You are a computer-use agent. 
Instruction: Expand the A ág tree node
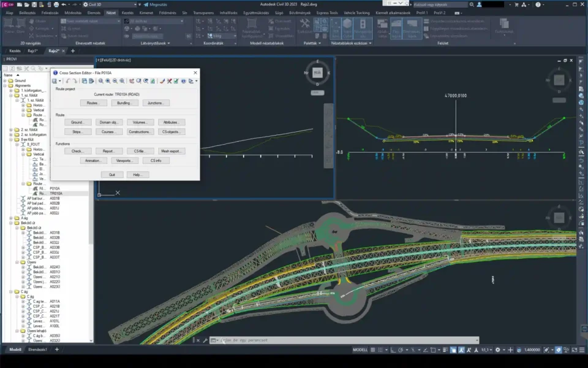[11, 218]
